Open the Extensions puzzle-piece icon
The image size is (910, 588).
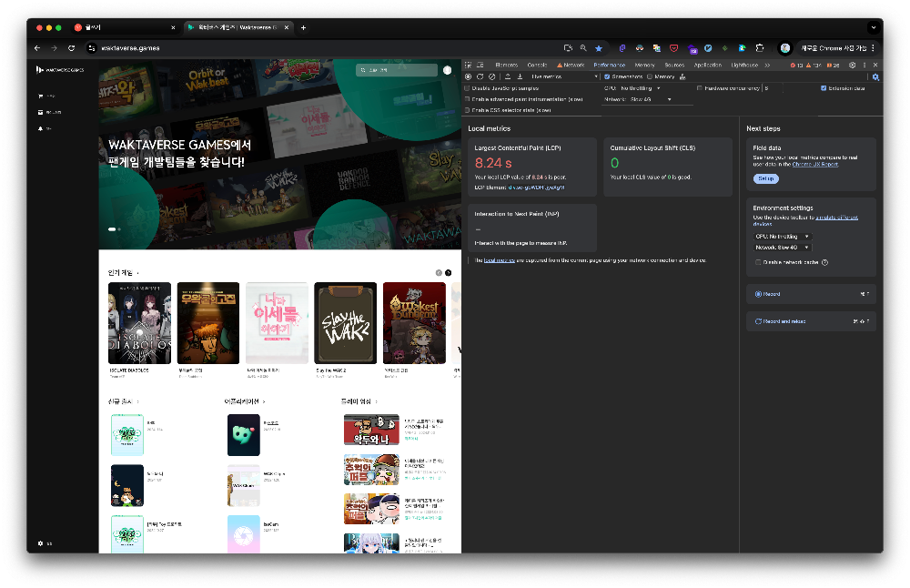(760, 48)
